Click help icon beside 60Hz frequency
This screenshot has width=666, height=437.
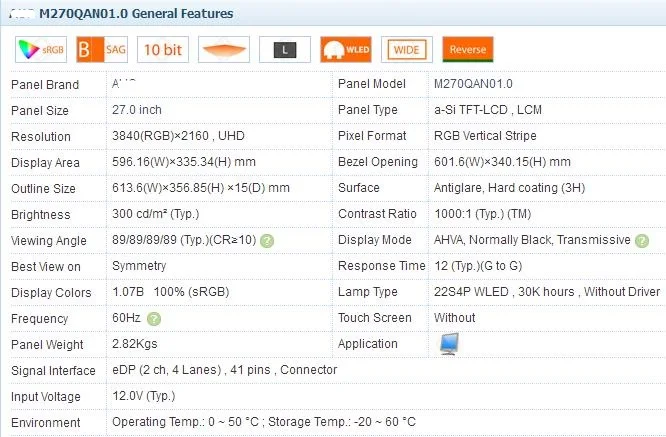pos(154,319)
